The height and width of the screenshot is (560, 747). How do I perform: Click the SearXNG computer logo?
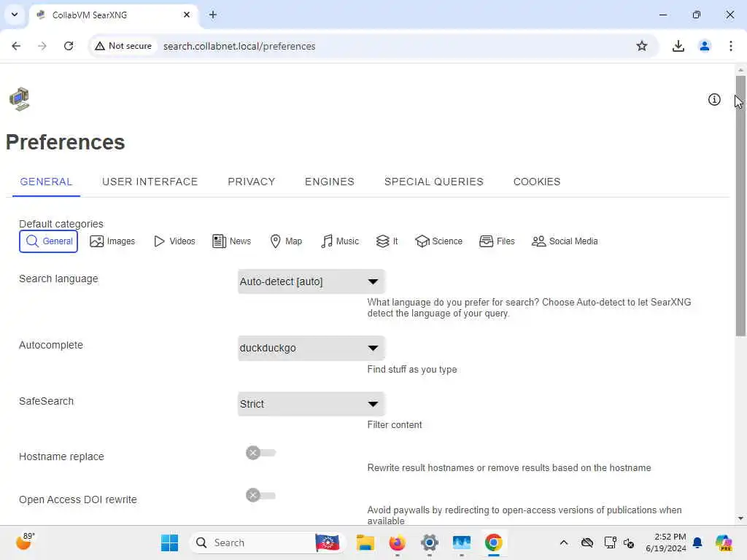(x=20, y=99)
